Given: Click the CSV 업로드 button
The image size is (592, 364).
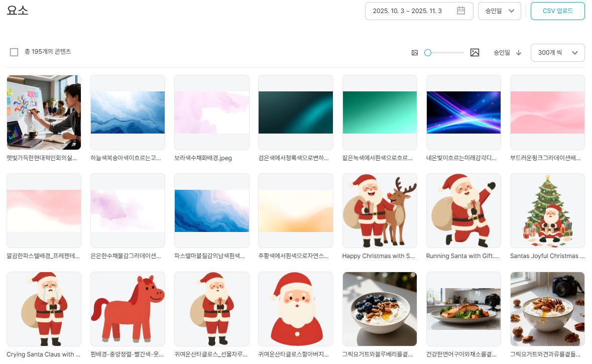Looking at the screenshot, I should point(557,11).
